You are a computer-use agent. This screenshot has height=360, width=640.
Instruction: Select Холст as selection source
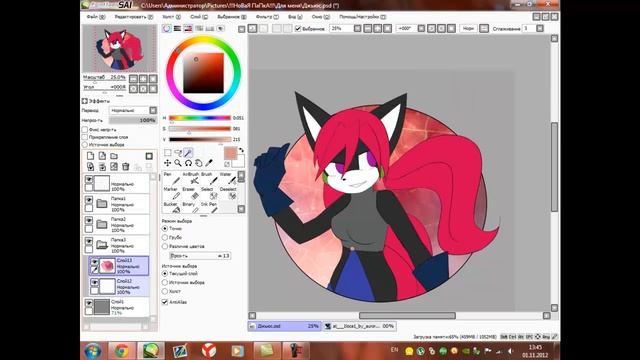pyautogui.click(x=165, y=291)
